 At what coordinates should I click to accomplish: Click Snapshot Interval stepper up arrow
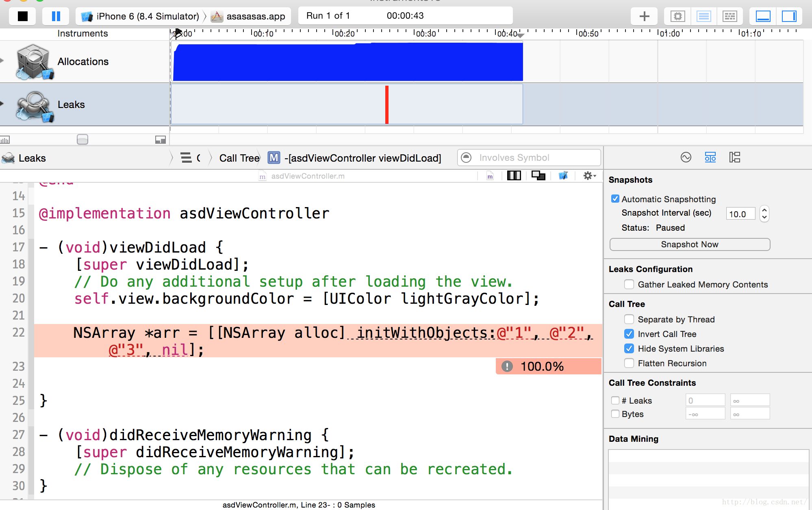coord(763,210)
